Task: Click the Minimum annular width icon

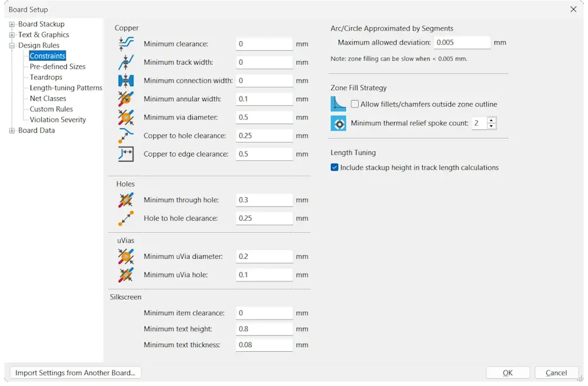Action: (126, 99)
